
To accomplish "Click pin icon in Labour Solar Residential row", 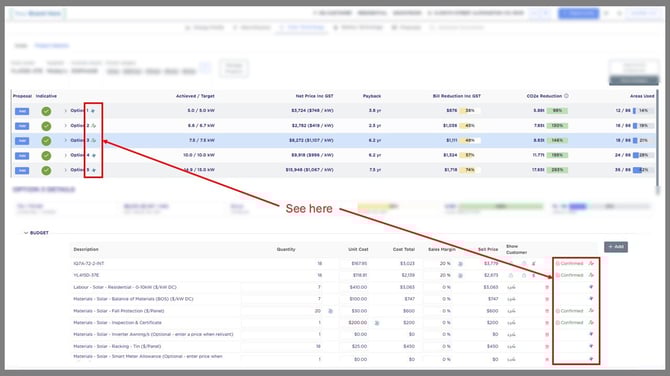I will pyautogui.click(x=591, y=287).
